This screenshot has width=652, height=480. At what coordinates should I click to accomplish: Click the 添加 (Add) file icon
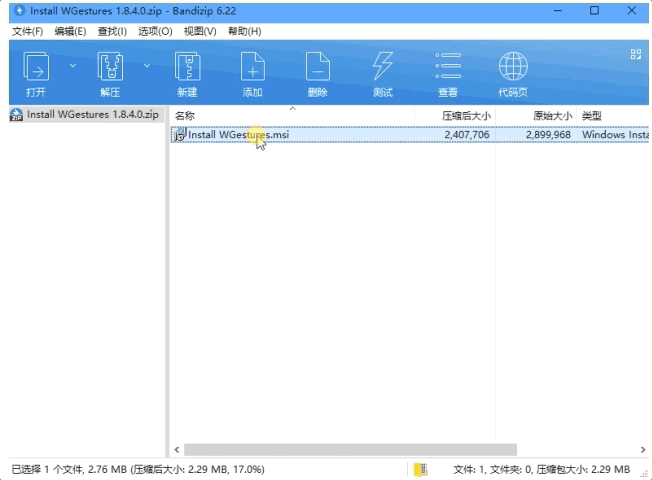[x=252, y=67]
